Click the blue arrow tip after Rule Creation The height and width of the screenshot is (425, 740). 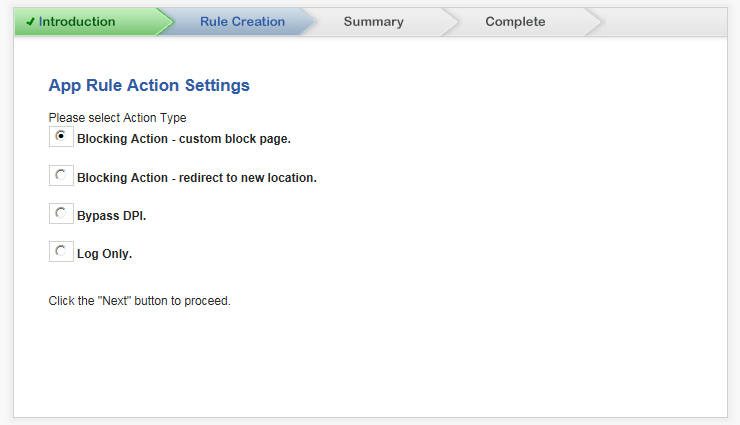(x=307, y=22)
